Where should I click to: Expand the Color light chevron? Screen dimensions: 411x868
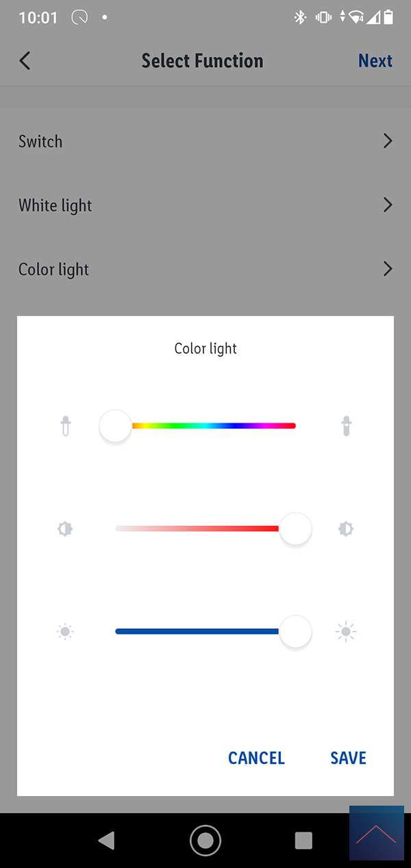[x=388, y=269]
